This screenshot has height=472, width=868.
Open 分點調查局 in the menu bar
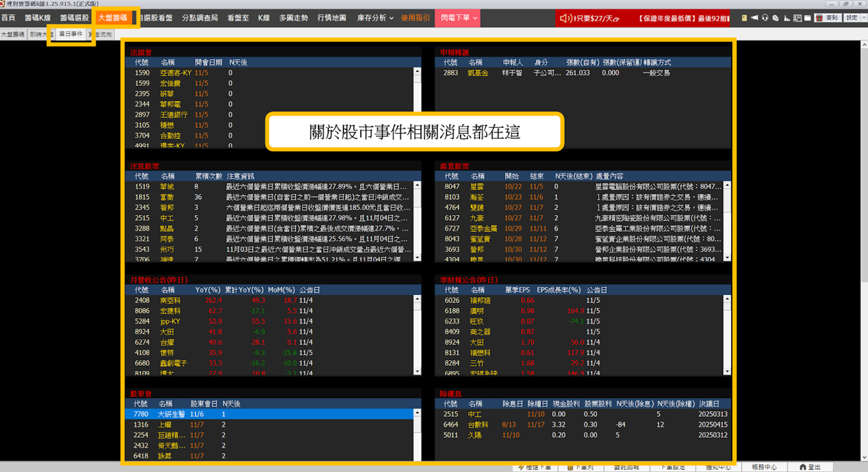(x=200, y=18)
